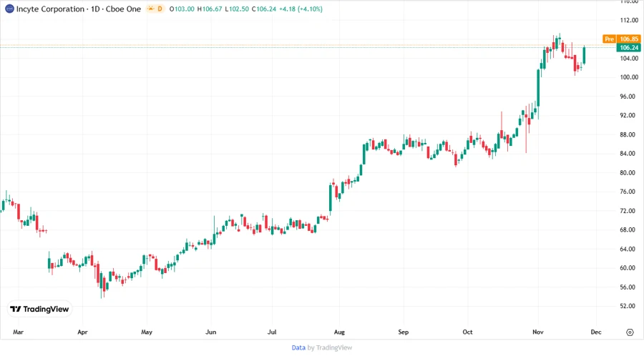Select the Jul label on time axis
The image size is (644, 356).
coord(272,332)
